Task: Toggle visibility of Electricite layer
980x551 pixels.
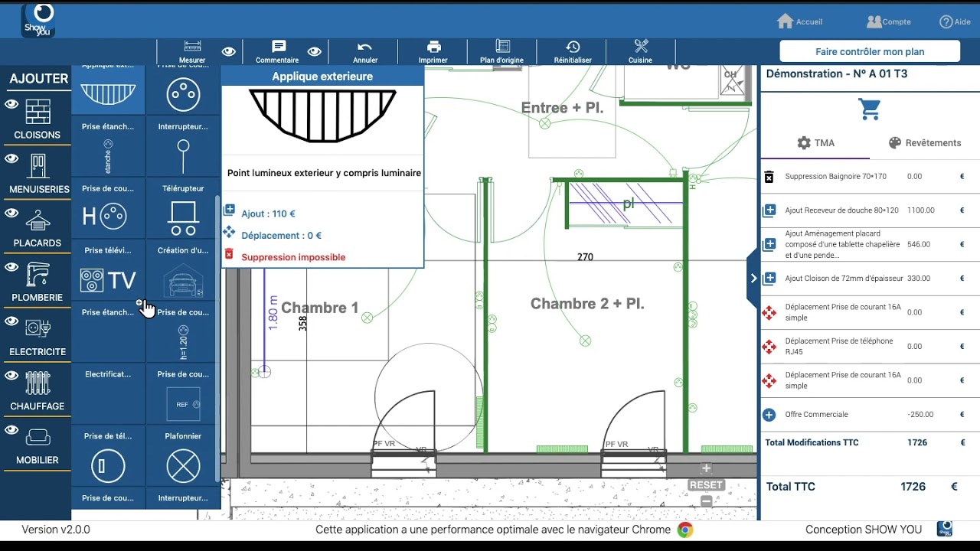Action: coord(11,321)
